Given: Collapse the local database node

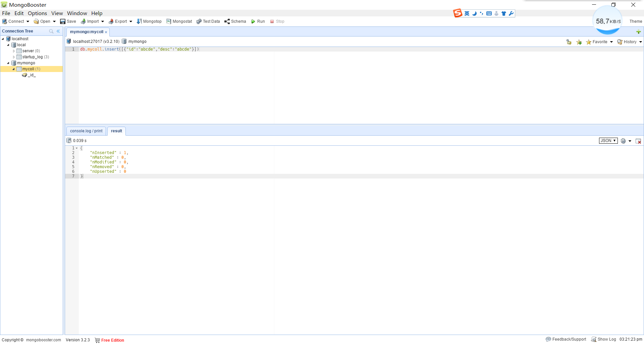Looking at the screenshot, I should (8, 45).
